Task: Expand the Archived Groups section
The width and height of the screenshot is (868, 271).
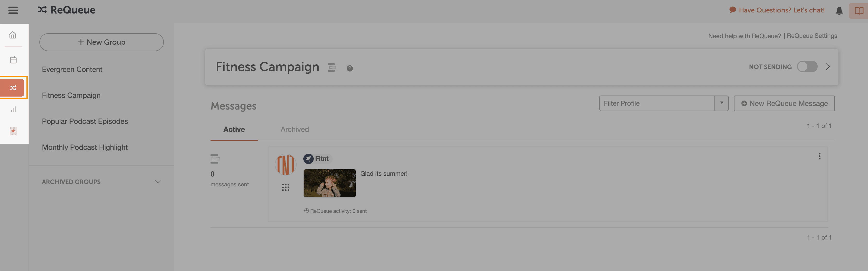Action: (158, 182)
